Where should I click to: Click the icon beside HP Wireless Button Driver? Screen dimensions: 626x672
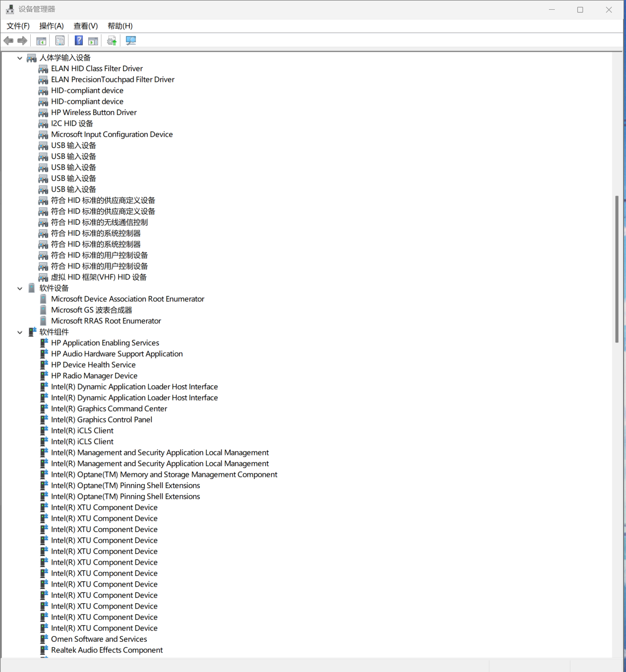point(43,113)
